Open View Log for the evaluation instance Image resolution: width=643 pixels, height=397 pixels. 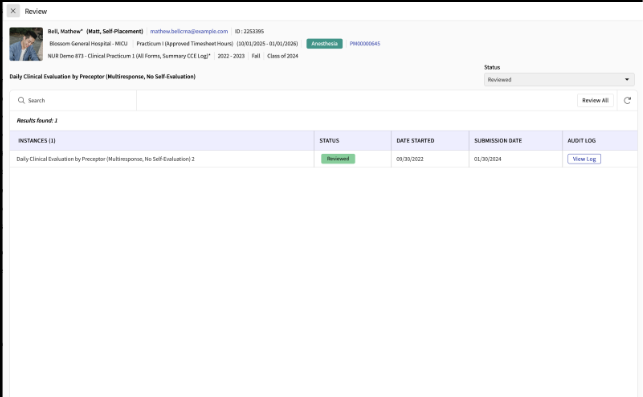pyautogui.click(x=584, y=159)
